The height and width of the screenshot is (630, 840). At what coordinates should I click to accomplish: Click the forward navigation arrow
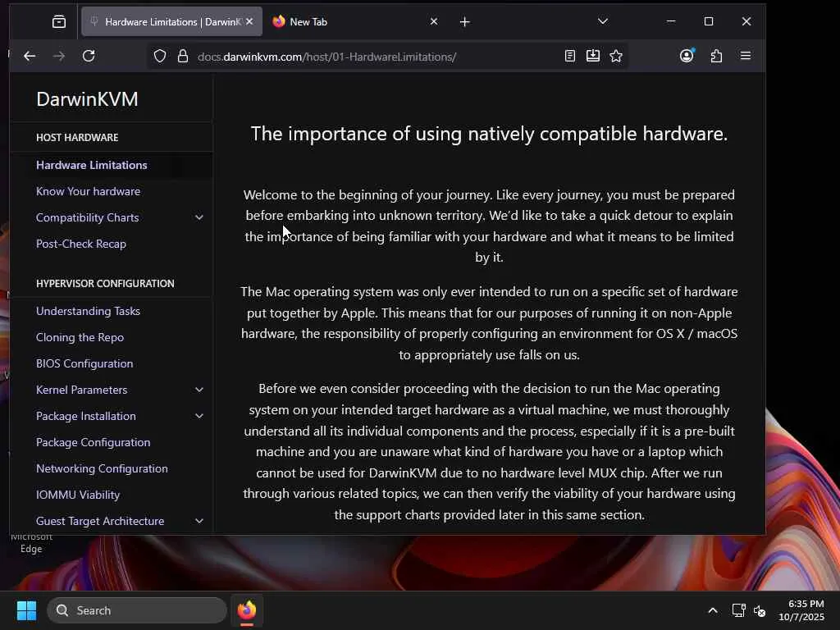(x=59, y=57)
